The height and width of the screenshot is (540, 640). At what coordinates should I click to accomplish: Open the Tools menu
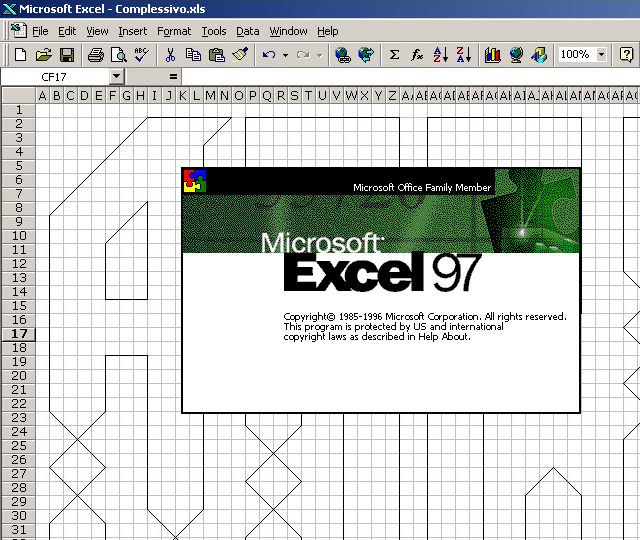(214, 31)
